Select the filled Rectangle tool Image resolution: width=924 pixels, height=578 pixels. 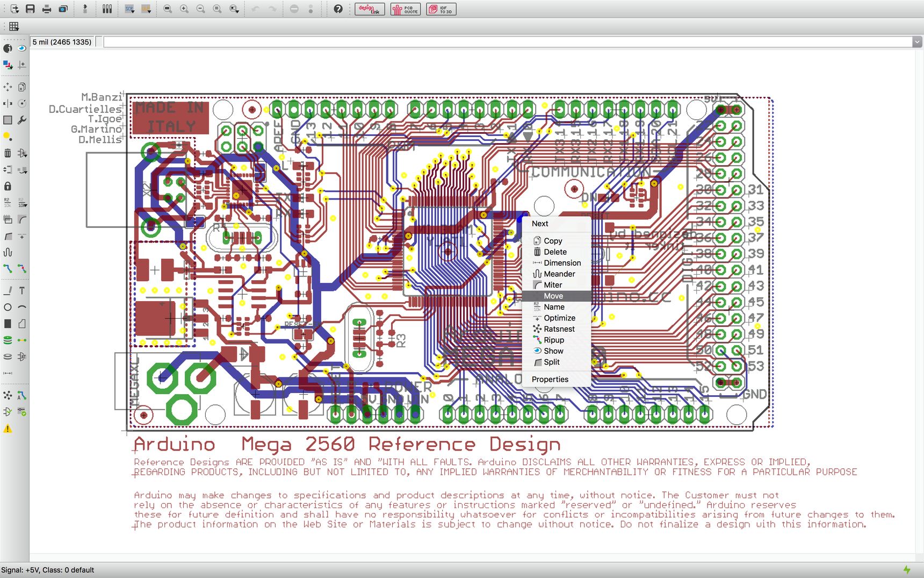click(8, 324)
